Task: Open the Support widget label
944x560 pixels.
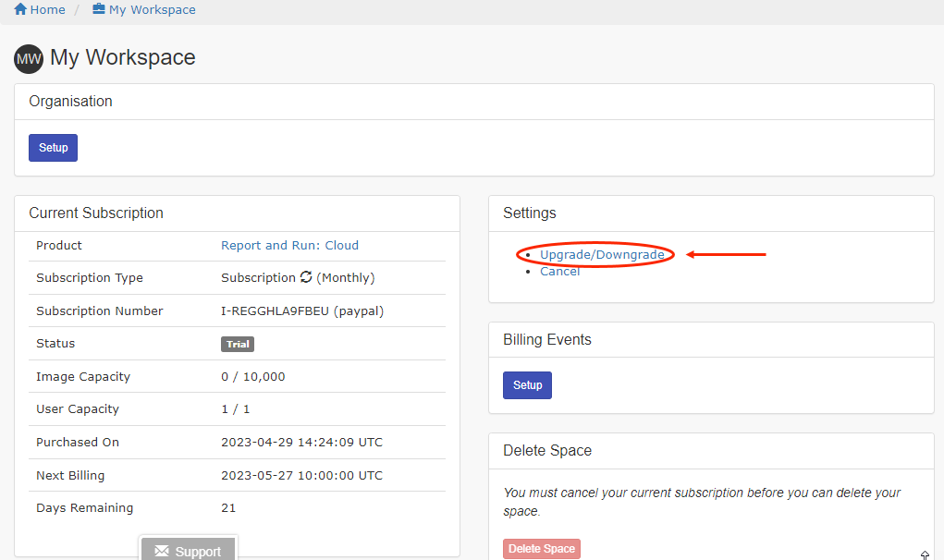Action: click(198, 552)
